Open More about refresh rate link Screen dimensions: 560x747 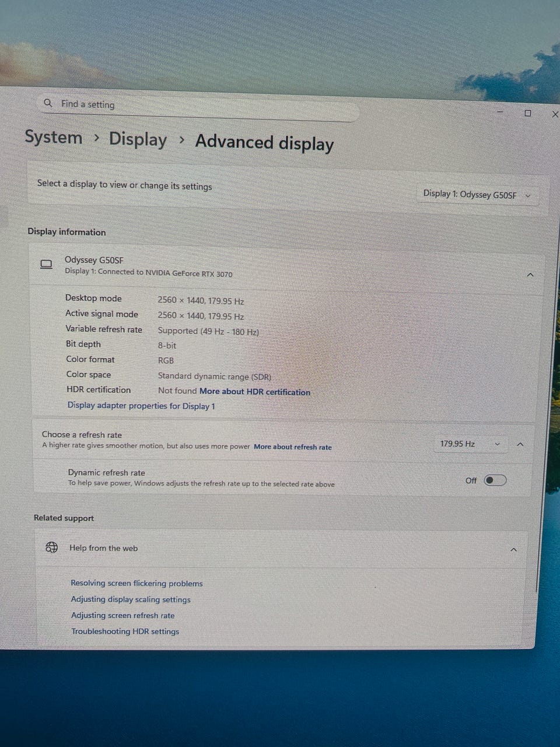(293, 447)
